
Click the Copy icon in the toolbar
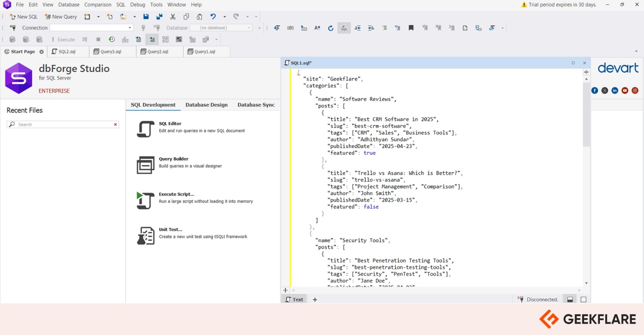pyautogui.click(x=186, y=16)
